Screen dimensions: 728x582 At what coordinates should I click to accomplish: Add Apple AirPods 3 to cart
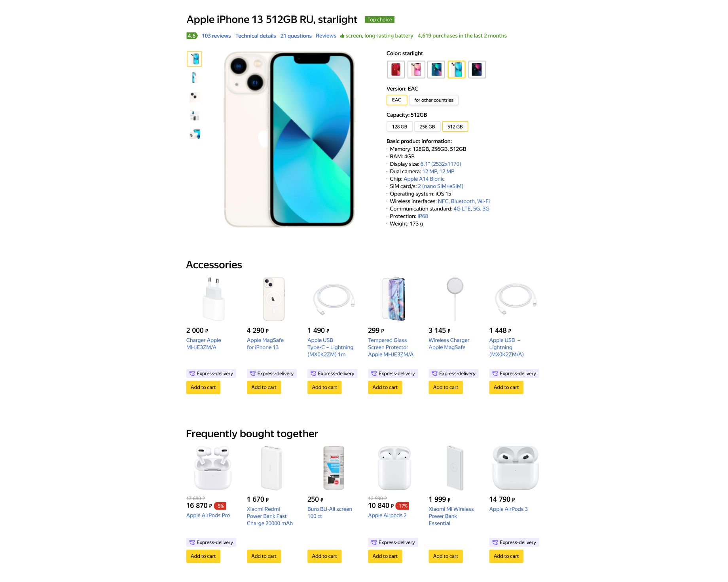[506, 556]
